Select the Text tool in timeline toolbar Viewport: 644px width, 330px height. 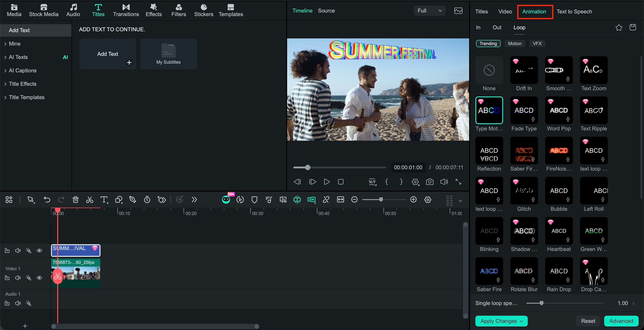[104, 200]
